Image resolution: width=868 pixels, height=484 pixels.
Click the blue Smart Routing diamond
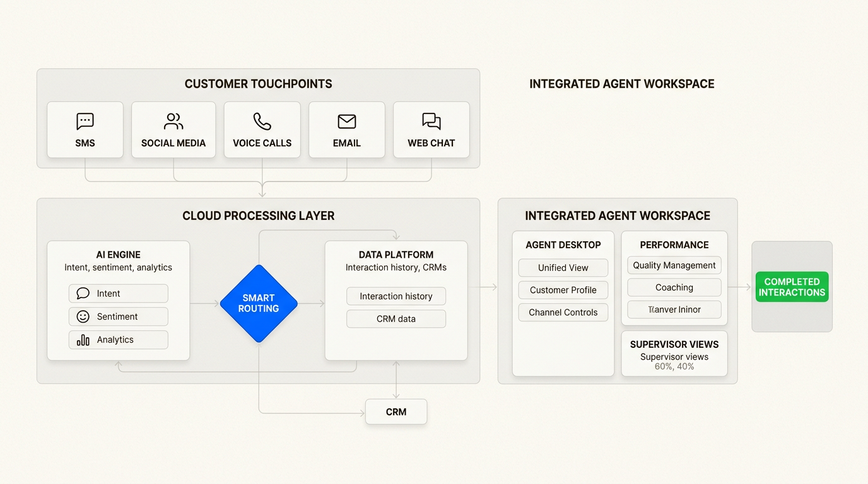(259, 304)
